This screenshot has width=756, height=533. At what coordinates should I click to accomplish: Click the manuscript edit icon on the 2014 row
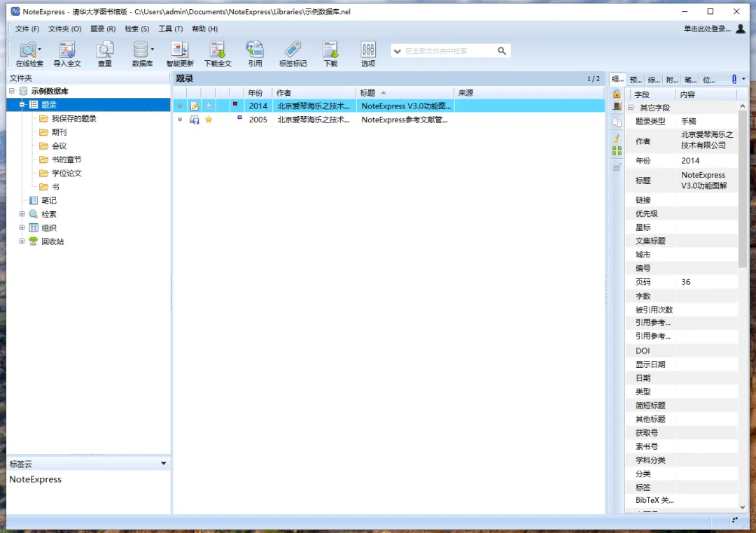pos(195,106)
